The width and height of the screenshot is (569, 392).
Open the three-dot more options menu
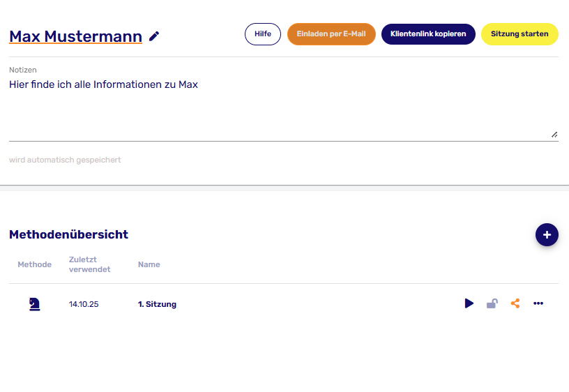pyautogui.click(x=538, y=303)
